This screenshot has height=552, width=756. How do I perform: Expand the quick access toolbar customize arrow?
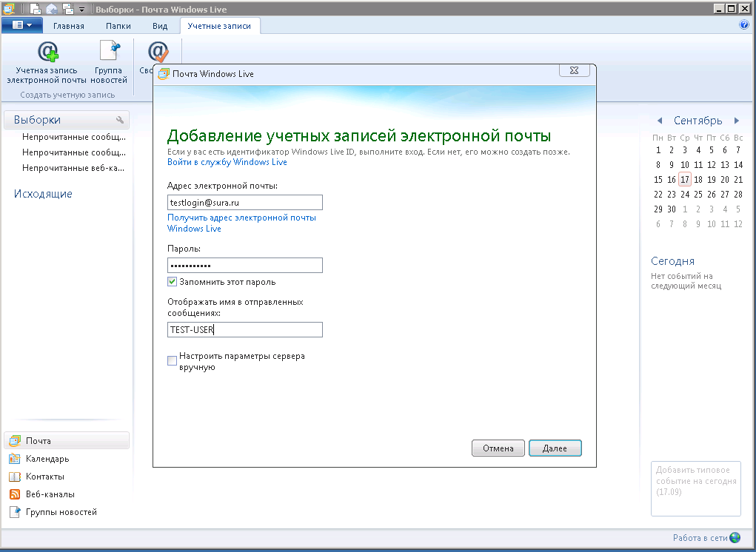click(81, 10)
